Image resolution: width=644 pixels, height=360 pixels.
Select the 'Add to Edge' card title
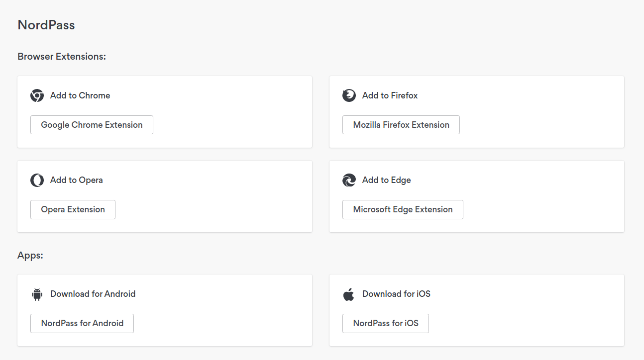386,180
